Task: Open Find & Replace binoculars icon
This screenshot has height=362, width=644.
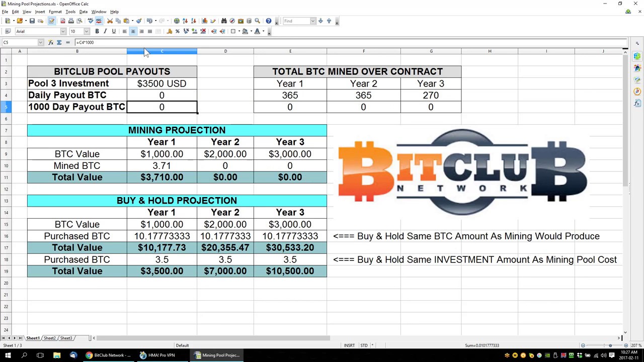Action: (224, 21)
